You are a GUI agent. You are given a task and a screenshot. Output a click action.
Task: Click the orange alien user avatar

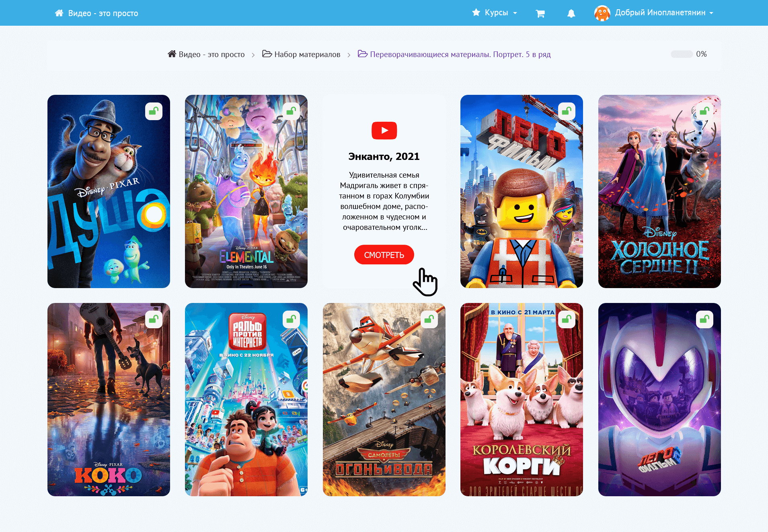[602, 13]
